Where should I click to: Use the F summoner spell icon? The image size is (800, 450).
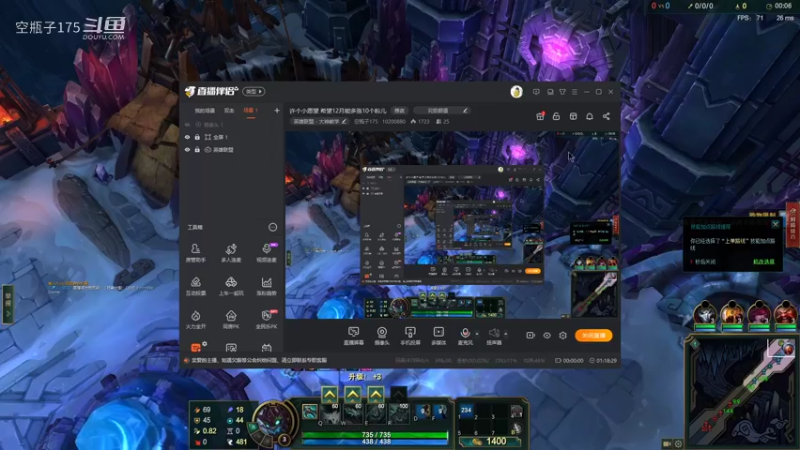tap(438, 411)
